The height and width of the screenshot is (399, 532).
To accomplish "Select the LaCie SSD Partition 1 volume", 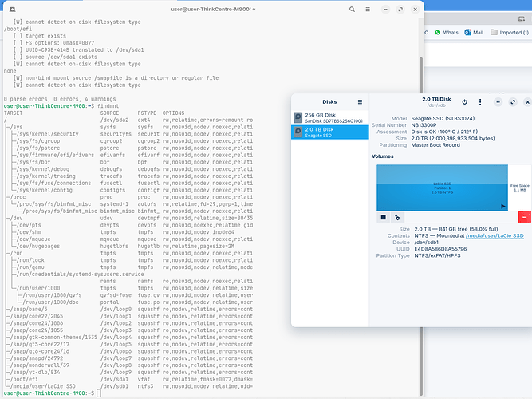I will (x=442, y=188).
